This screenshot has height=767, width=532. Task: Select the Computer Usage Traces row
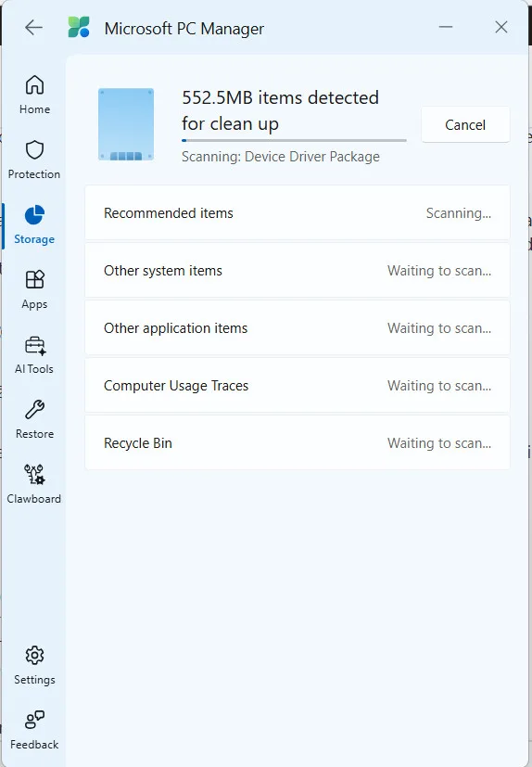coord(298,386)
